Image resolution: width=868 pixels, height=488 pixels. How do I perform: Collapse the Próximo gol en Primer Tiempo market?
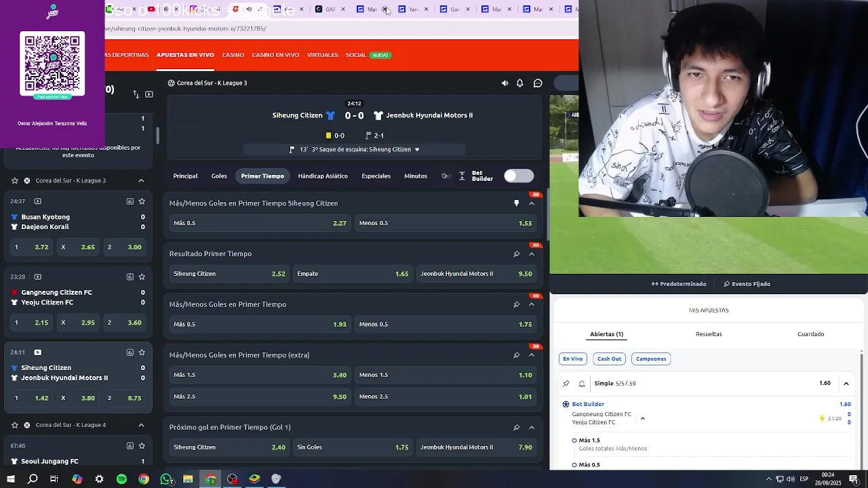pos(532,428)
